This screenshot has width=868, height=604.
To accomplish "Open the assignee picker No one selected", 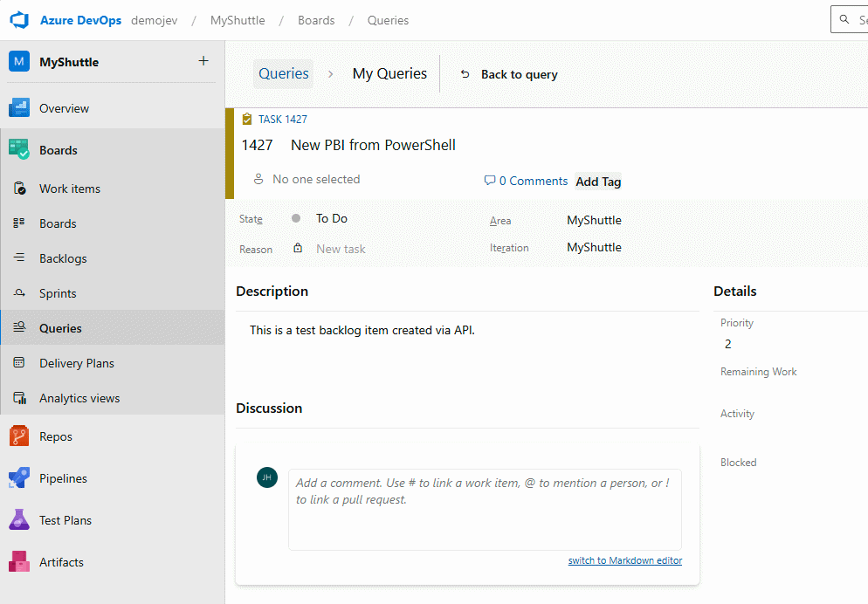I will pyautogui.click(x=316, y=179).
